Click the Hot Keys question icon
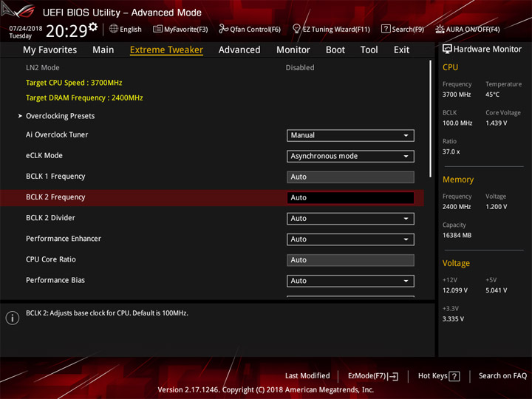 [454, 376]
